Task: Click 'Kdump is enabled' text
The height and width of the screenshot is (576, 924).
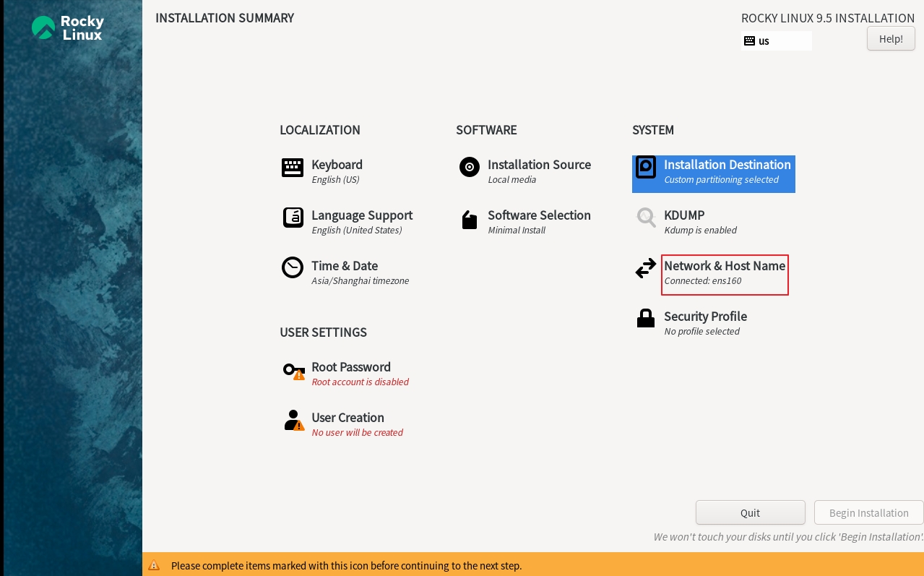Action: [x=700, y=231]
